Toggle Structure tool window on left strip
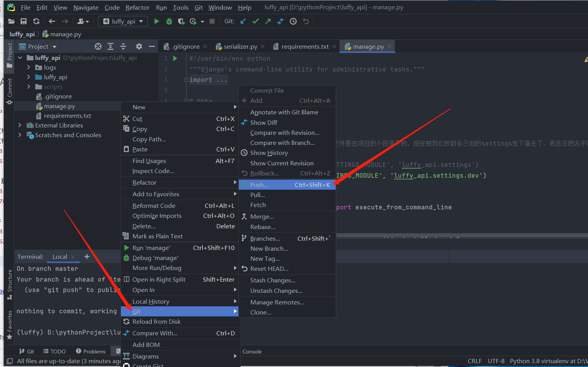This screenshot has width=588, height=367. click(10, 284)
